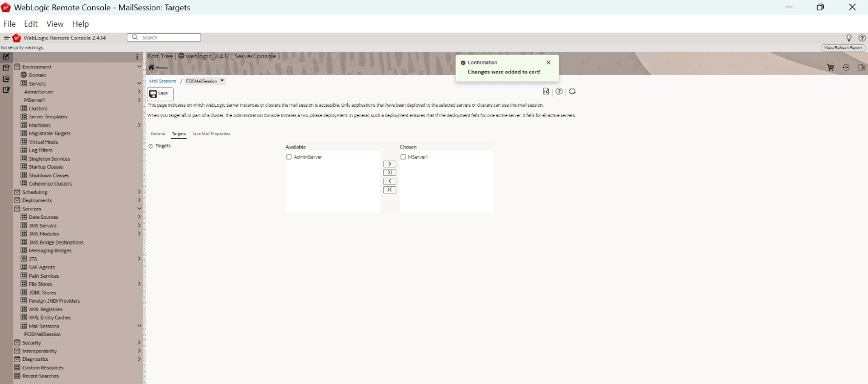Open Clusters in the navigation tree
The height and width of the screenshot is (384, 868).
click(38, 109)
